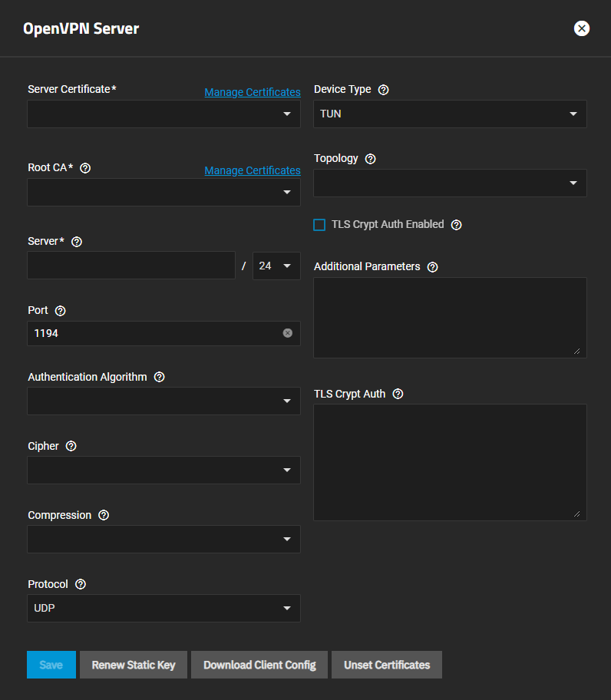Show help for TLS Crypt Auth textarea
This screenshot has height=700, width=611.
coord(398,394)
